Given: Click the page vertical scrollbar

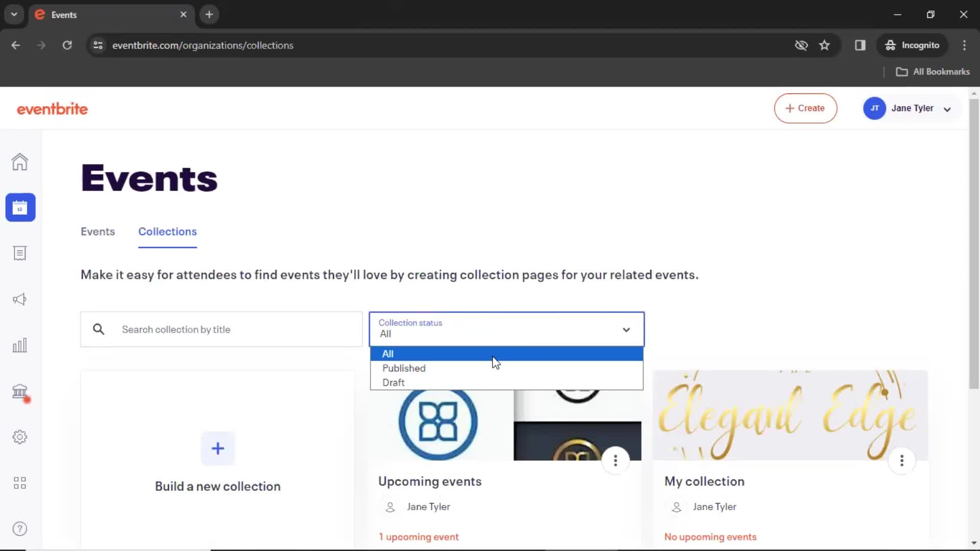Looking at the screenshot, I should pyautogui.click(x=974, y=245).
